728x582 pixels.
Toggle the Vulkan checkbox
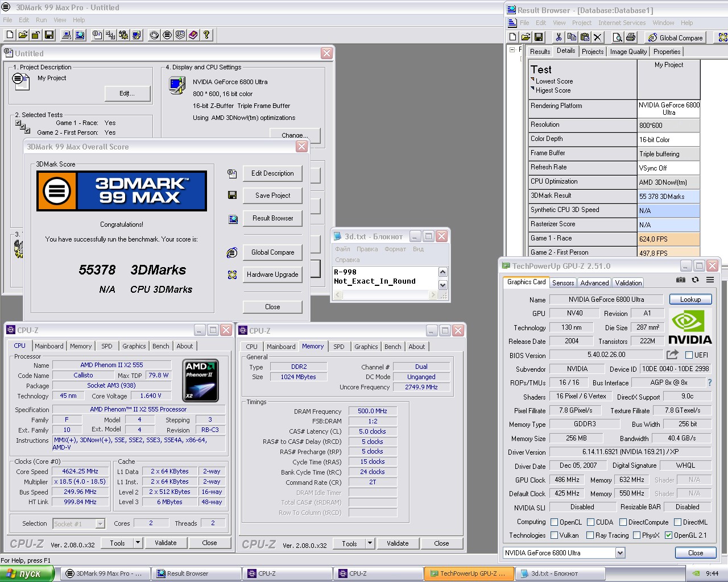coord(554,535)
